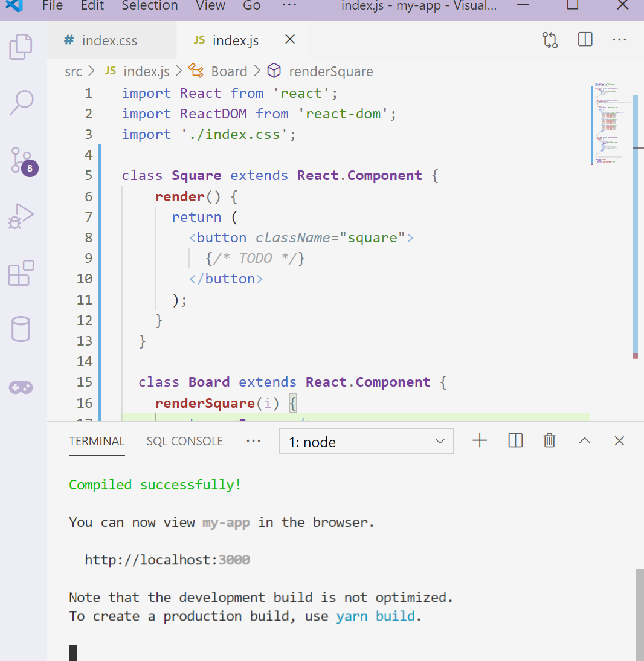The height and width of the screenshot is (661, 644).
Task: Open the Explorer view in the activity bar
Action: [x=21, y=47]
